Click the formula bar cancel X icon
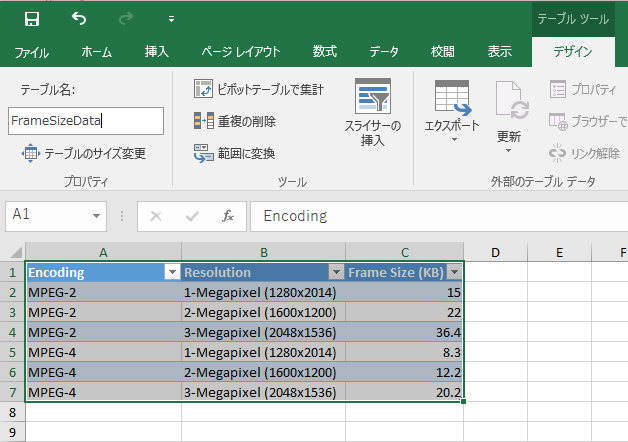Screen dimensions: 628x442 tap(155, 216)
